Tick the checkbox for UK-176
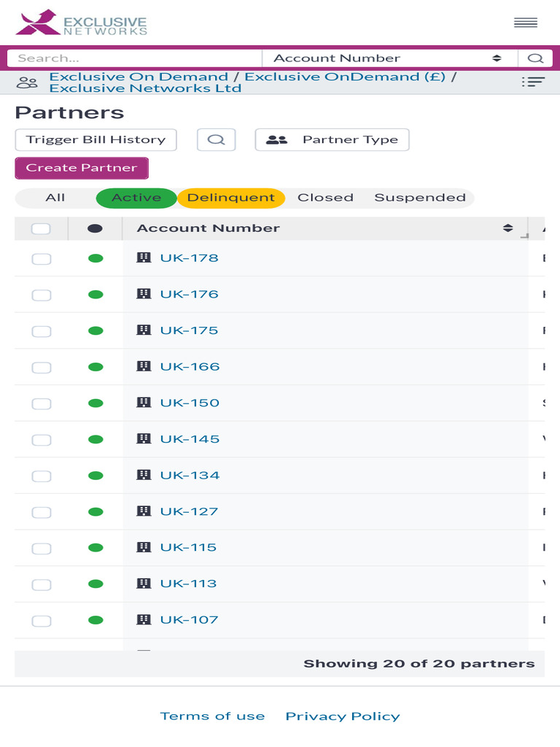This screenshot has width=560, height=747. click(42, 295)
